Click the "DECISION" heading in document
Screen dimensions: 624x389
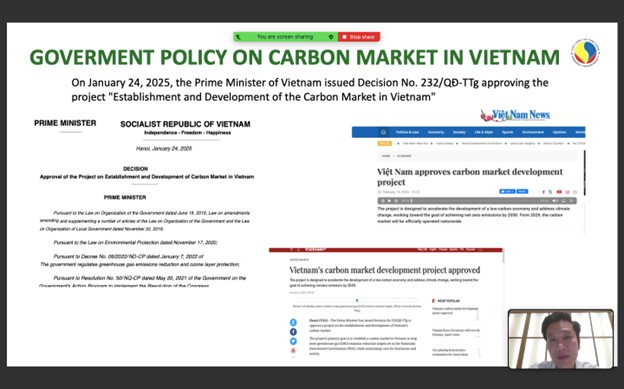pos(135,169)
